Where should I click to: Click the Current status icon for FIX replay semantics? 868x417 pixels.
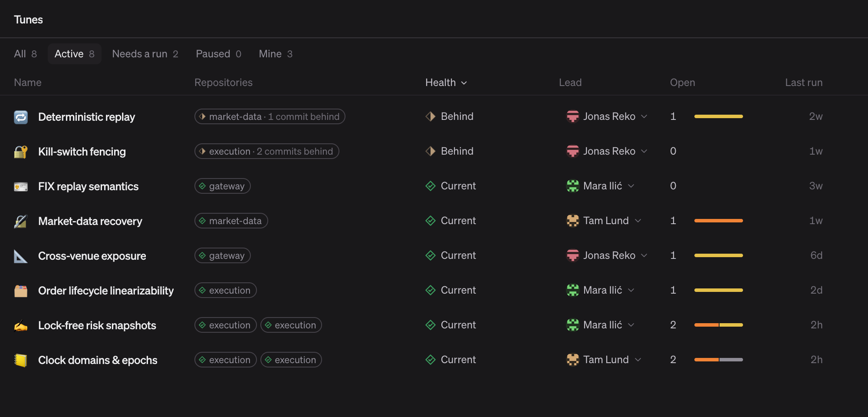click(431, 186)
